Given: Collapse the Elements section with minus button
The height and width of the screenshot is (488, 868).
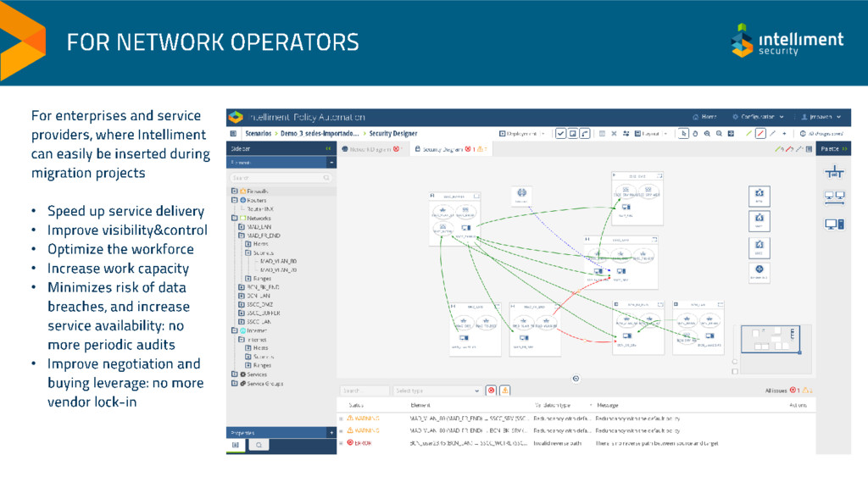Looking at the screenshot, I should (331, 163).
